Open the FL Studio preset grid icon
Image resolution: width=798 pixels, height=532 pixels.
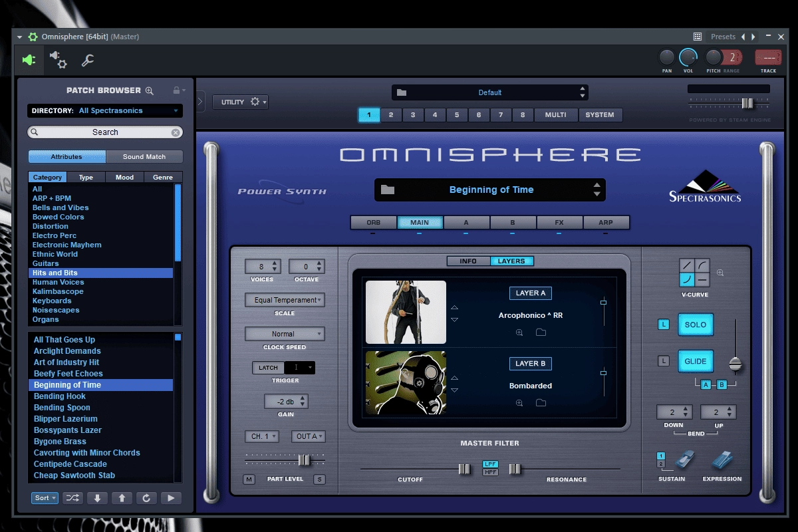698,37
